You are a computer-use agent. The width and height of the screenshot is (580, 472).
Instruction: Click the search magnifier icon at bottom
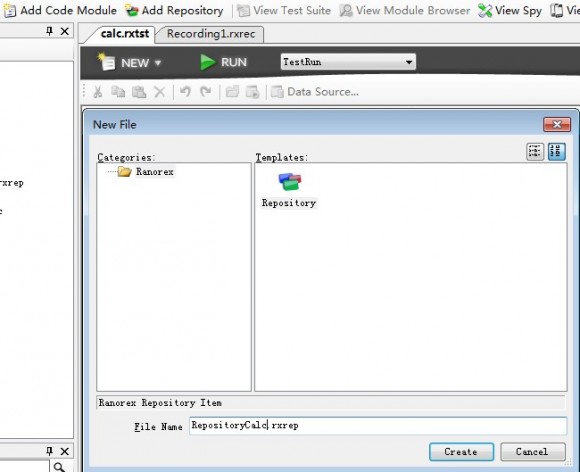click(x=60, y=467)
